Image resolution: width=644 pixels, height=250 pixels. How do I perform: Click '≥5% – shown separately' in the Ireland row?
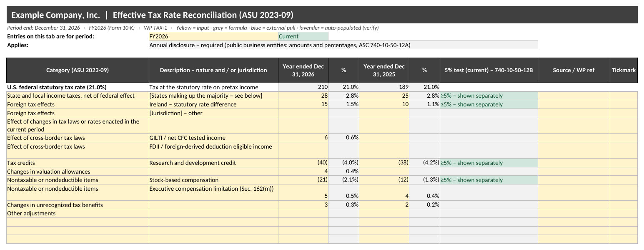pyautogui.click(x=489, y=104)
